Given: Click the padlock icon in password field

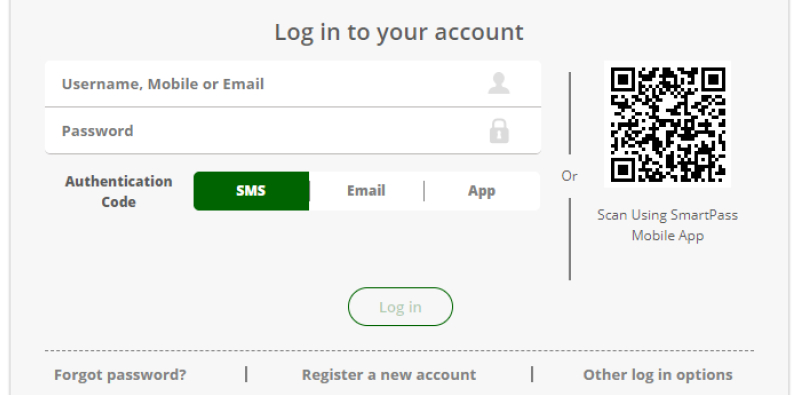Looking at the screenshot, I should pyautogui.click(x=499, y=131).
